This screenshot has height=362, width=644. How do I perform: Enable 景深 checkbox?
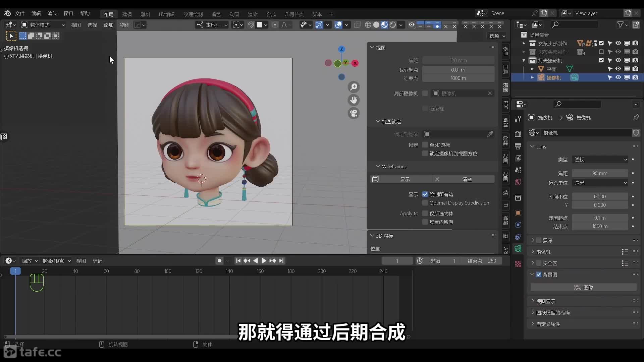[539, 240]
